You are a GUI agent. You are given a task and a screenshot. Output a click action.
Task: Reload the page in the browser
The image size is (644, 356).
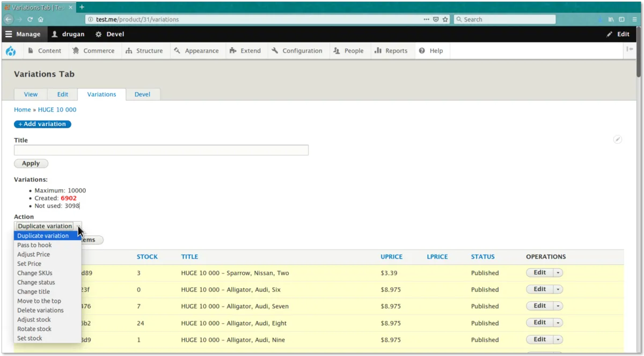pyautogui.click(x=30, y=19)
